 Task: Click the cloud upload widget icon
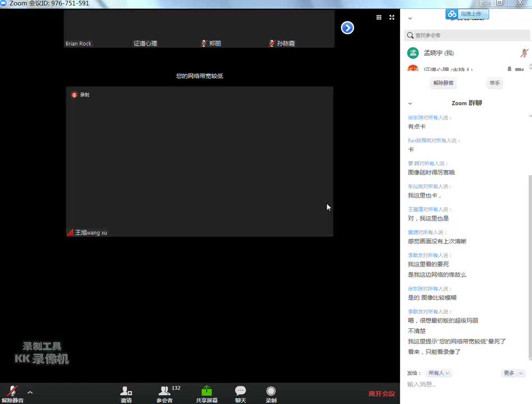click(x=452, y=14)
